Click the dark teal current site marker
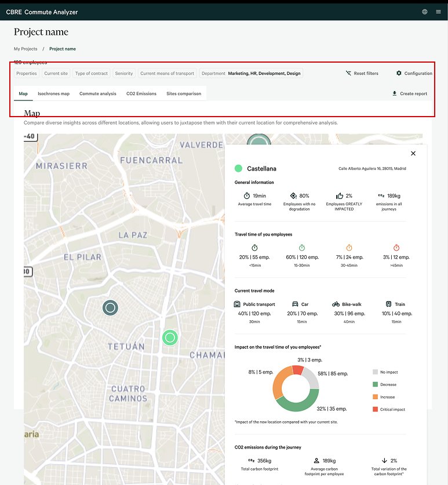Image resolution: width=448 pixels, height=485 pixels. coord(110,307)
